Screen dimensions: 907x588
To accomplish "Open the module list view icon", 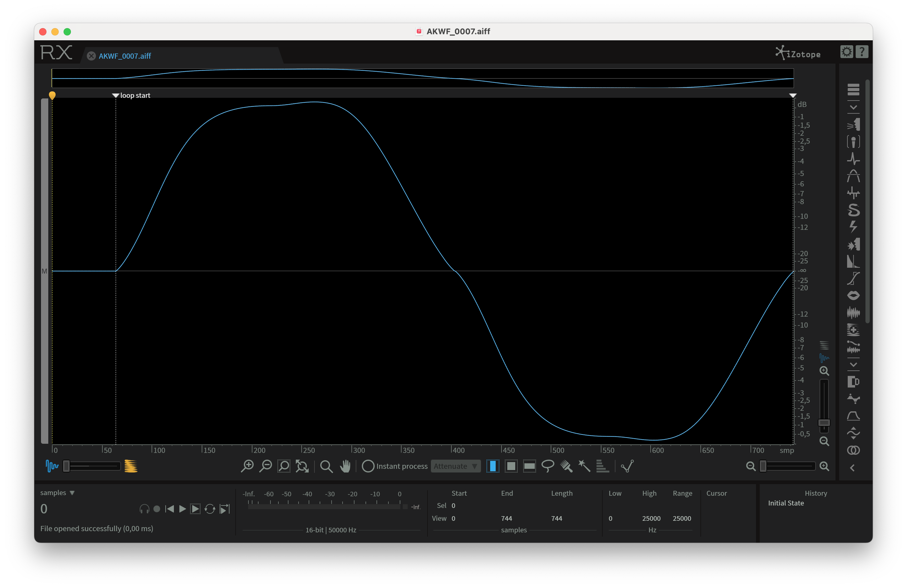I will pyautogui.click(x=853, y=90).
